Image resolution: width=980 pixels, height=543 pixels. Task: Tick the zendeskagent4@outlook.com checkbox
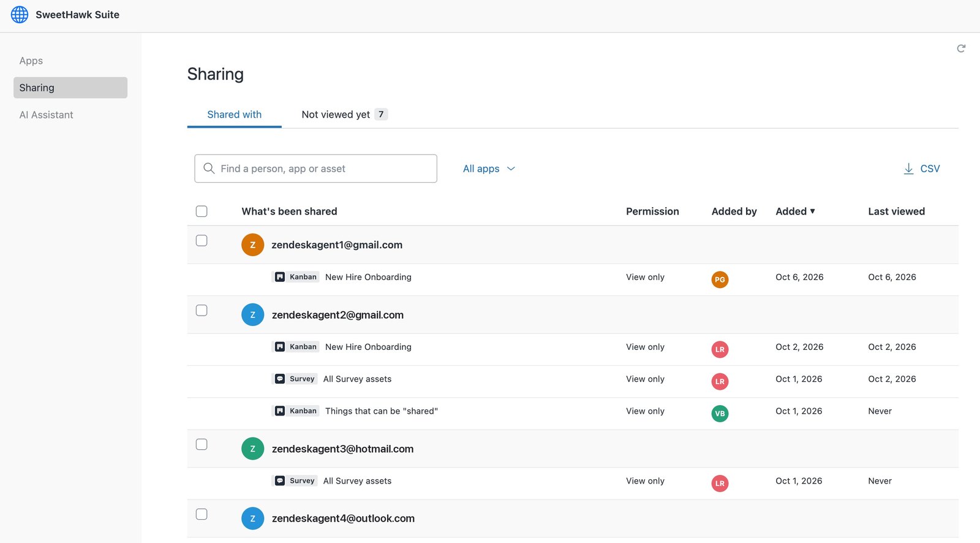(202, 514)
